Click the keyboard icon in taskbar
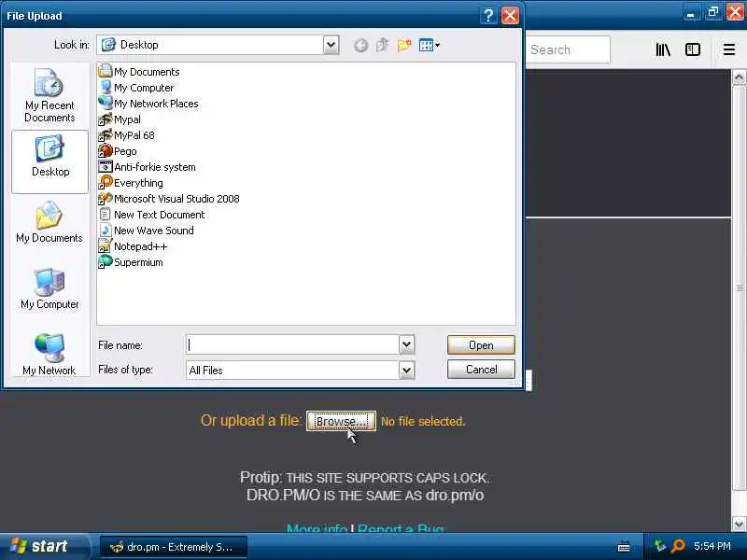 pos(624,547)
